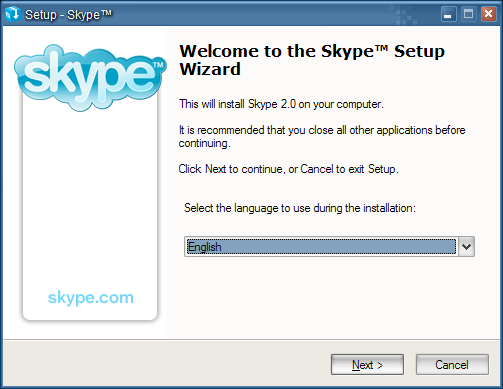Cancel the Skype installation
This screenshot has width=503, height=389.
(452, 365)
